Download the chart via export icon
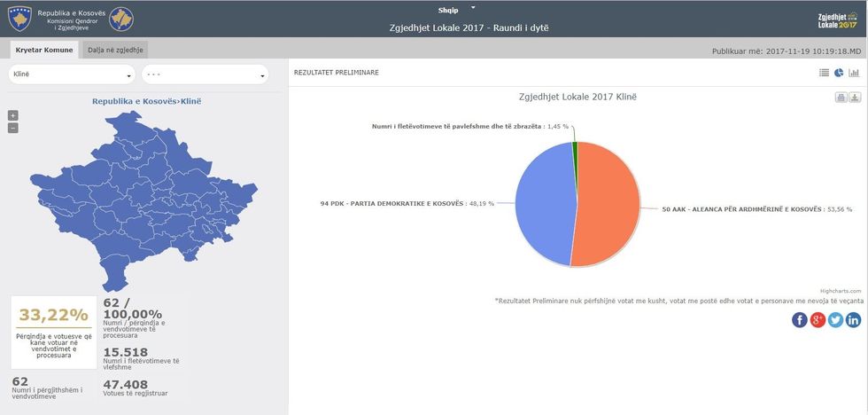Image resolution: width=868 pixels, height=415 pixels. (855, 98)
